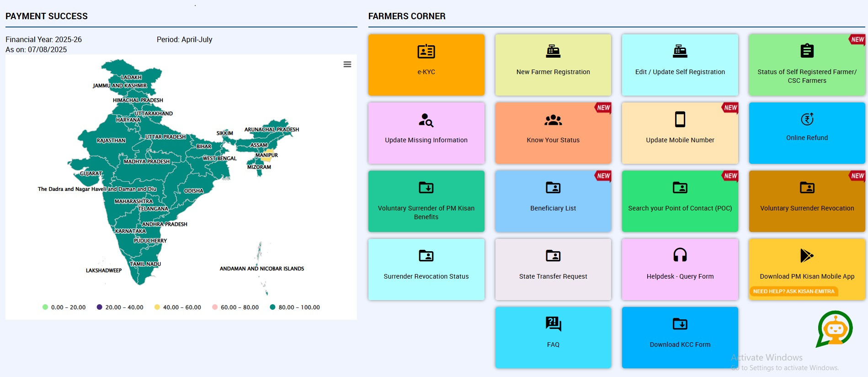Image resolution: width=868 pixels, height=377 pixels.
Task: Click the 40.00 – 60.00 yellow legend swatch
Action: point(157,307)
